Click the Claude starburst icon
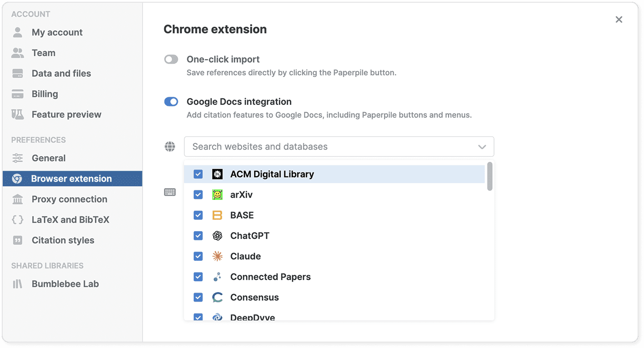The height and width of the screenshot is (348, 644). point(217,256)
